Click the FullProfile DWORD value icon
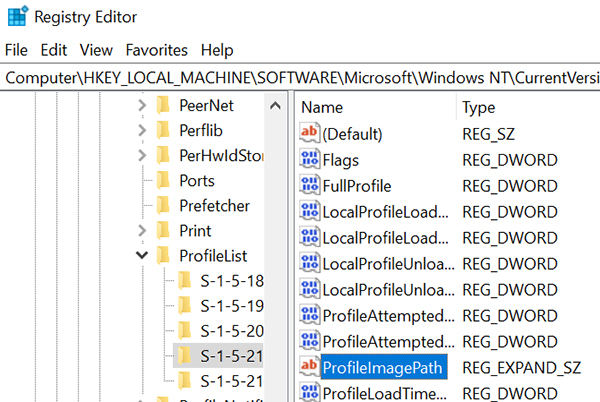Image resolution: width=600 pixels, height=402 pixels. coord(309,185)
